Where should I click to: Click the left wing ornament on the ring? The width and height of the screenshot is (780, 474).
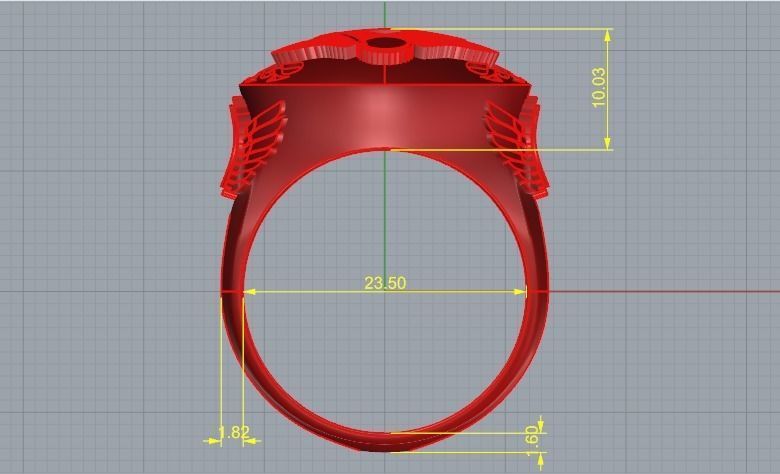click(x=253, y=147)
